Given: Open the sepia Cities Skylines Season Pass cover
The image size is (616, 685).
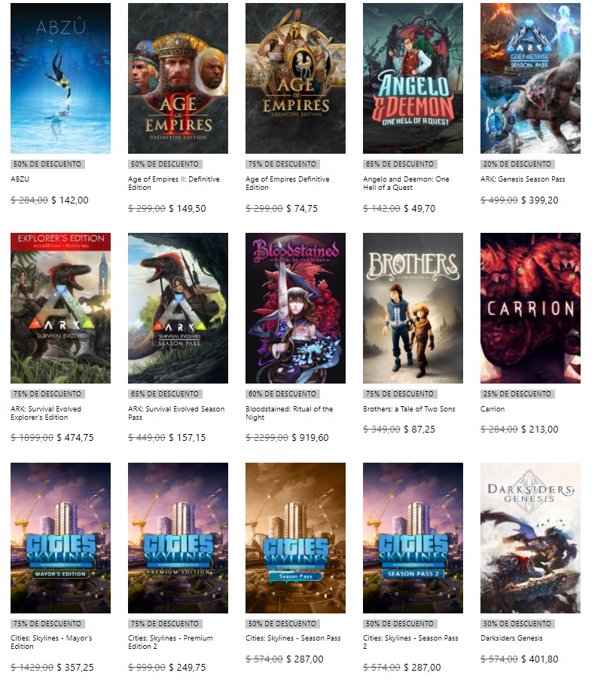Looking at the screenshot, I should click(x=295, y=538).
